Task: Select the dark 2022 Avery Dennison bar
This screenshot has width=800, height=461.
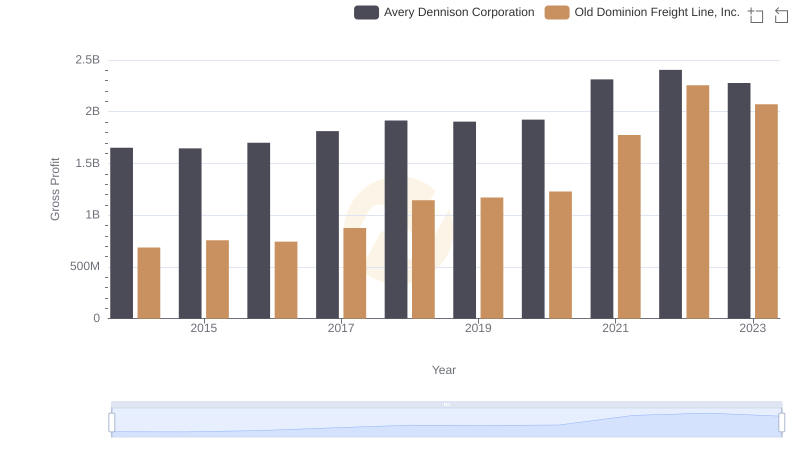Action: click(670, 194)
